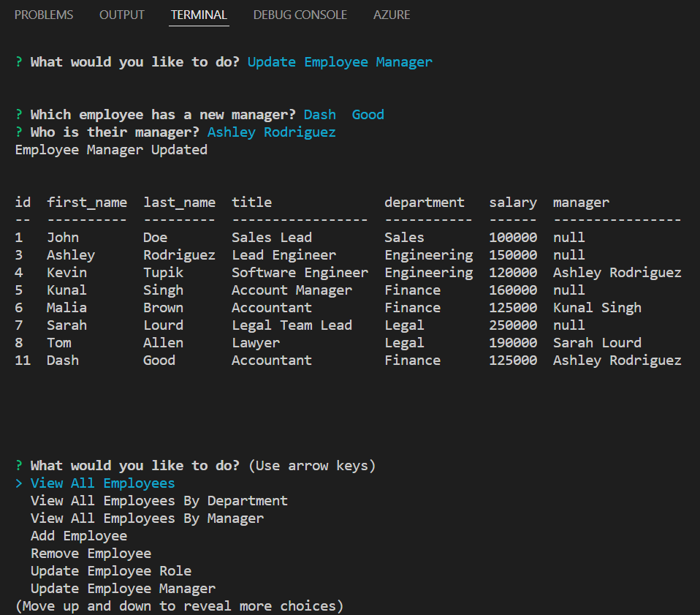Click first name Ashley in row 3

click(x=71, y=255)
